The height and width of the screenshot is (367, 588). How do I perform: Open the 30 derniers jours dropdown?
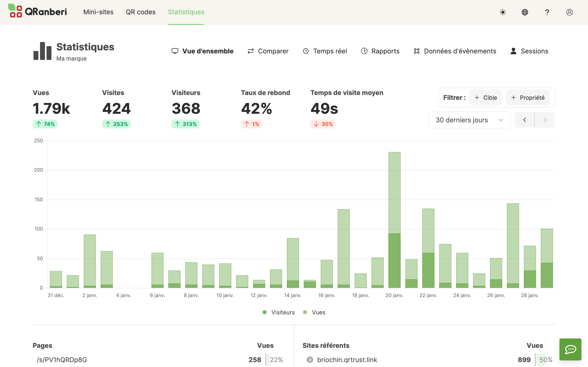click(x=469, y=120)
